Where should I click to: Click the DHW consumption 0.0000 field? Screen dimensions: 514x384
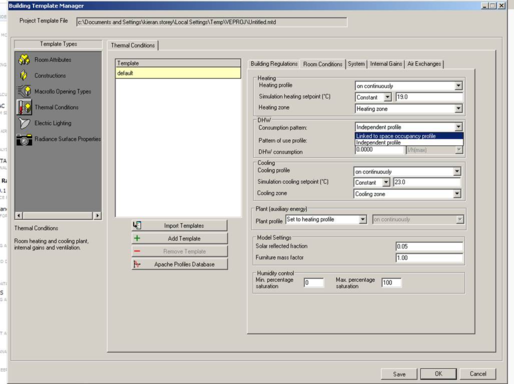pyautogui.click(x=380, y=150)
